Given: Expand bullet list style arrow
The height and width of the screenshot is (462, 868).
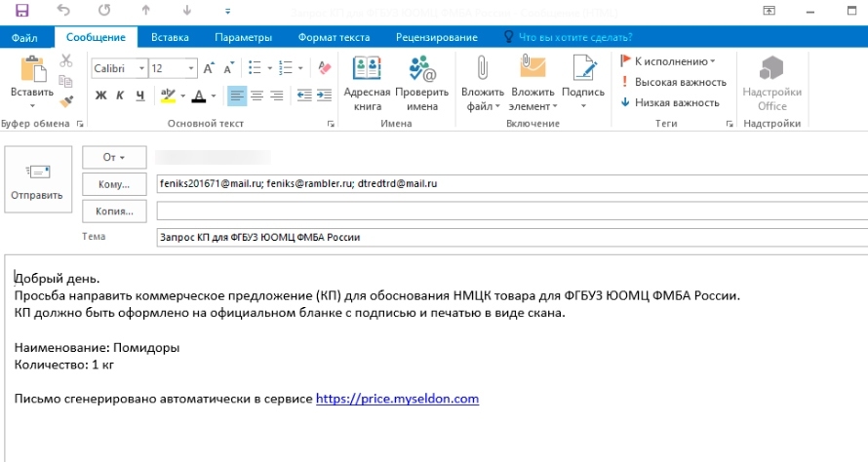Looking at the screenshot, I should pyautogui.click(x=269, y=68).
